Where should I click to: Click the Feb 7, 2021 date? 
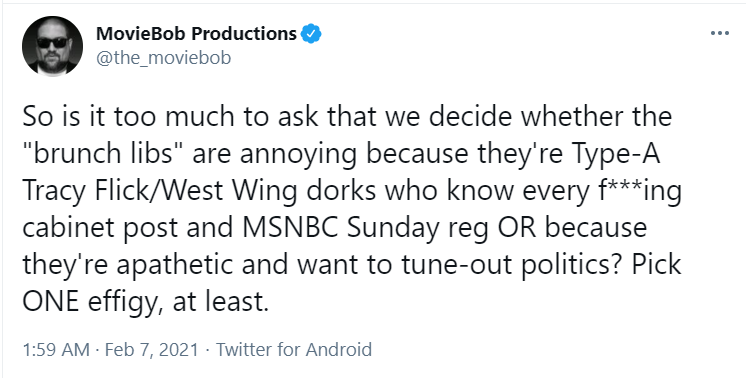[151, 349]
